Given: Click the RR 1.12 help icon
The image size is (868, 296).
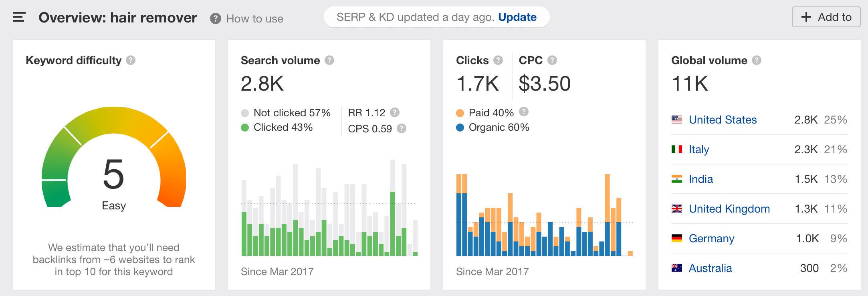Looking at the screenshot, I should 395,112.
